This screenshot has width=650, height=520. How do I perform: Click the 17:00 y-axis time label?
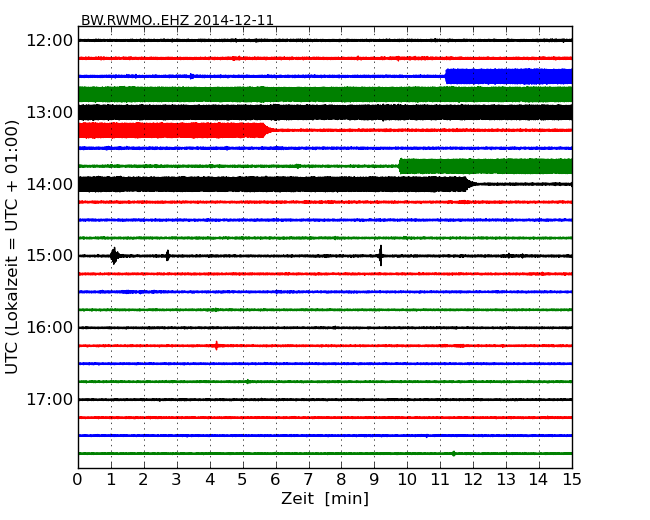pyautogui.click(x=49, y=399)
